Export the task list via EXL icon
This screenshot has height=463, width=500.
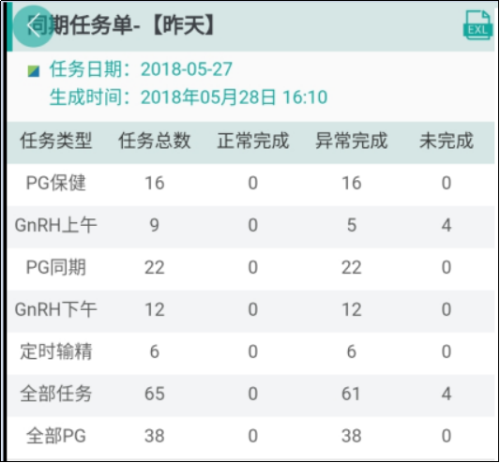(x=477, y=25)
